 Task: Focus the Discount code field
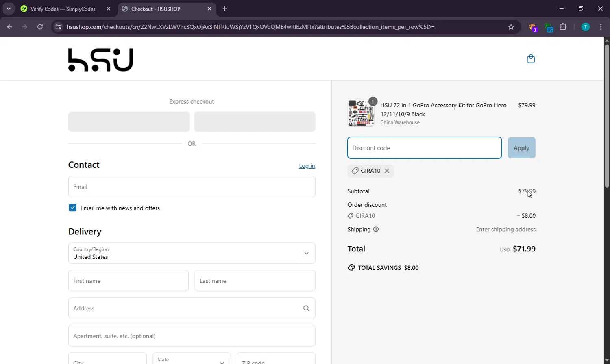[425, 148]
